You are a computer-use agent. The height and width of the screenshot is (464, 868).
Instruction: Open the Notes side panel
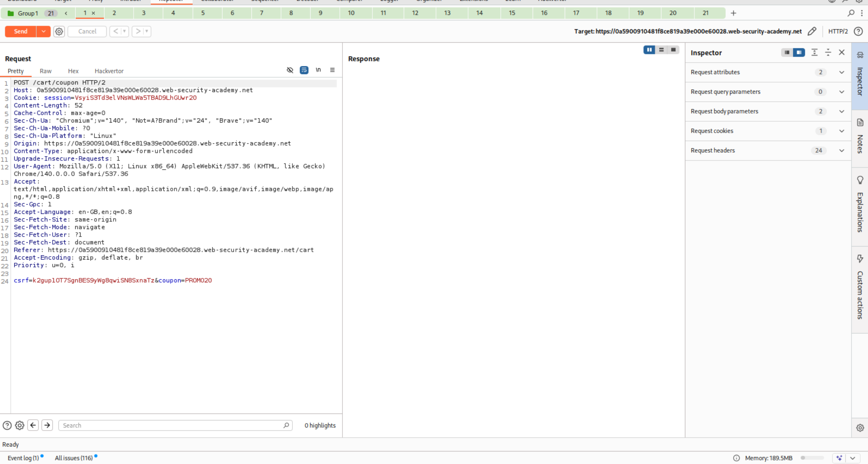click(860, 123)
